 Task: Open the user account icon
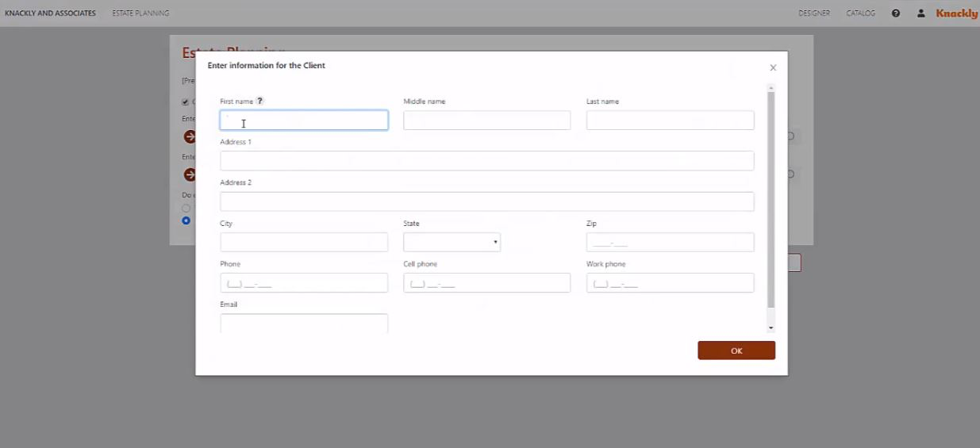coord(920,13)
